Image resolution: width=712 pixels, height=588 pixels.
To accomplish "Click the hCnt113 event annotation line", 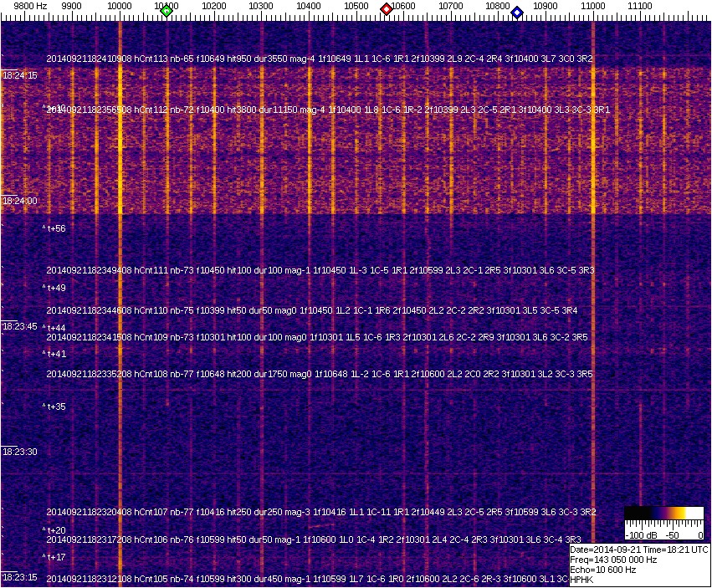I will pos(320,59).
